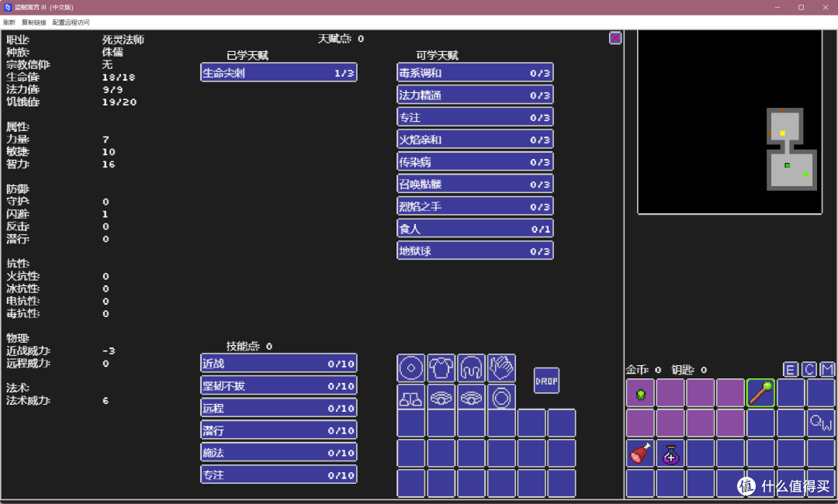Select the purple healing potion
838x504 pixels.
point(670,454)
